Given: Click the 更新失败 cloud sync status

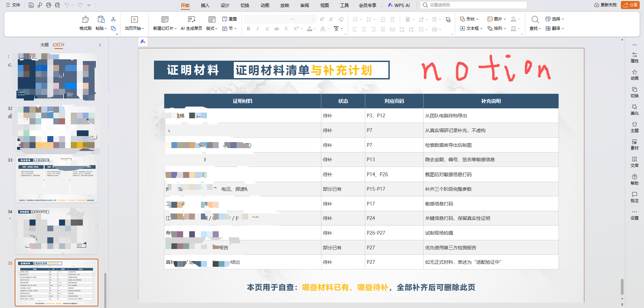Looking at the screenshot, I should [605, 5].
